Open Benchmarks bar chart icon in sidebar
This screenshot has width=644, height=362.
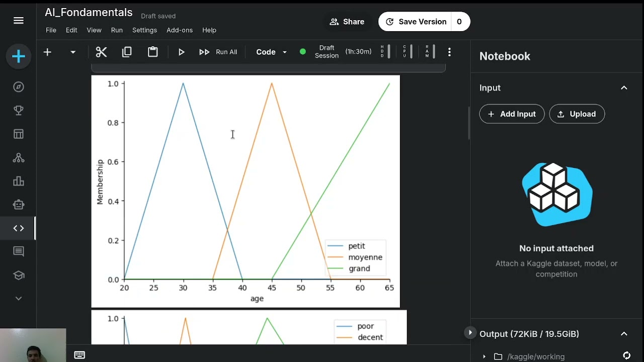19,181
